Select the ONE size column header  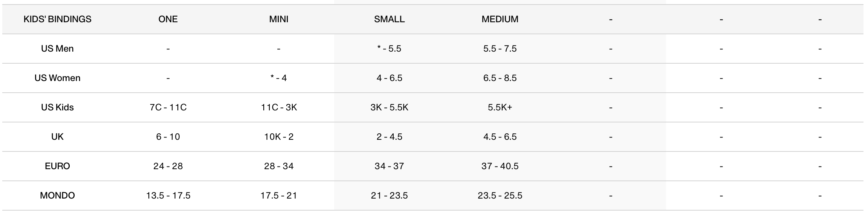[168, 19]
